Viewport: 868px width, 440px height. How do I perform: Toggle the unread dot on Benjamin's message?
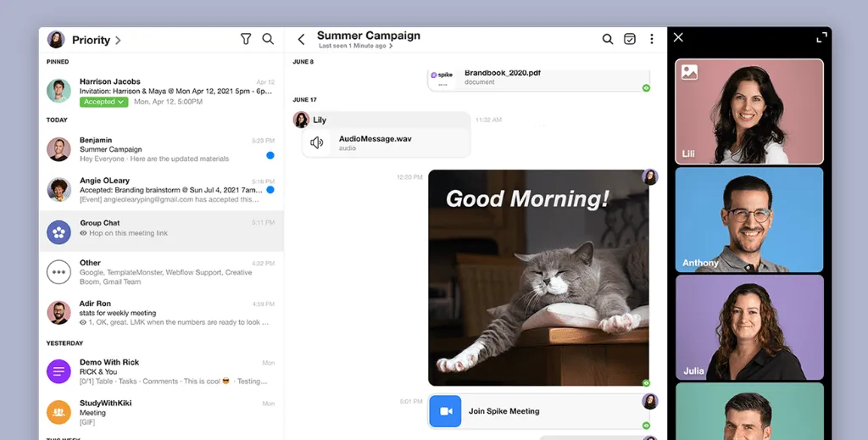tap(270, 155)
